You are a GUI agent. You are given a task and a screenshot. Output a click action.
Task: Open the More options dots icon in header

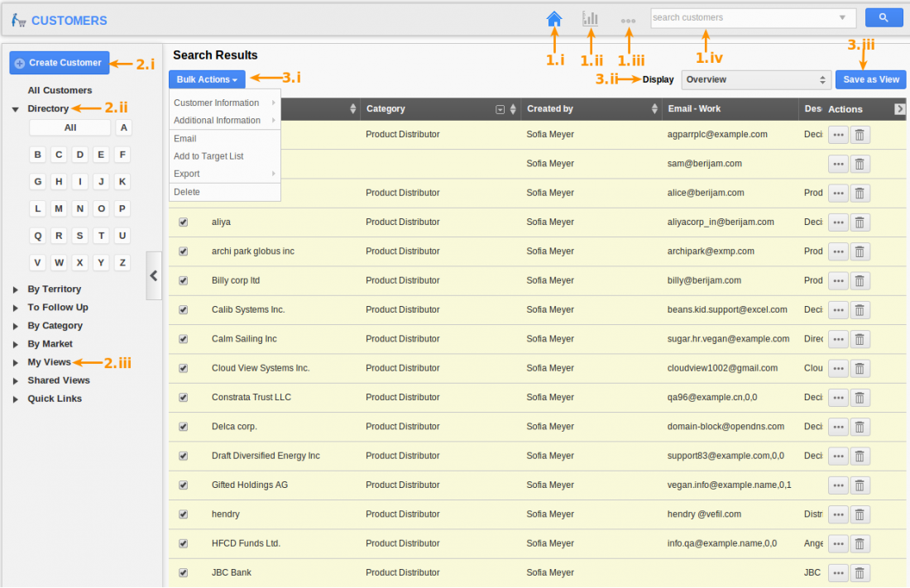tap(628, 21)
